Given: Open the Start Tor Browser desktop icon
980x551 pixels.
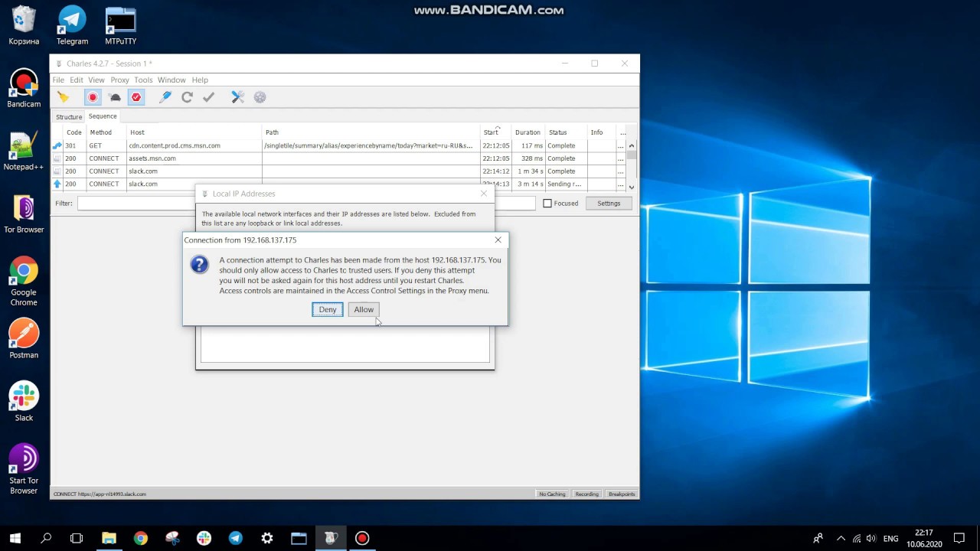Looking at the screenshot, I should tap(24, 470).
